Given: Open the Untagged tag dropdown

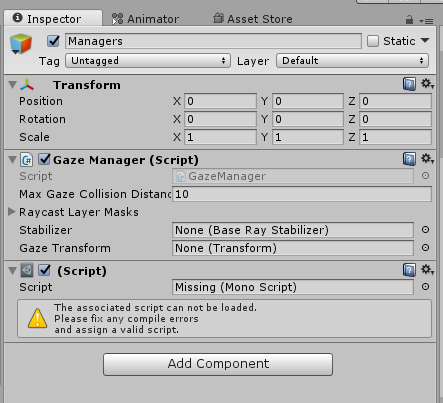Looking at the screenshot, I should (x=148, y=61).
